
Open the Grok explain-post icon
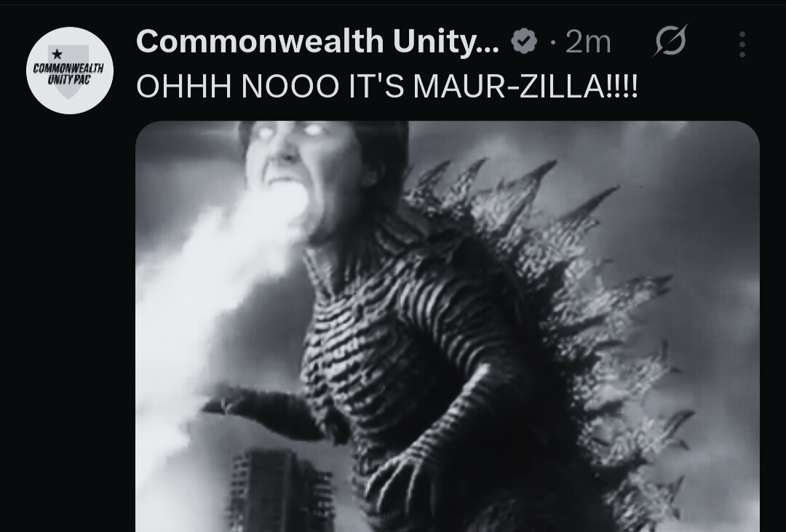670,41
